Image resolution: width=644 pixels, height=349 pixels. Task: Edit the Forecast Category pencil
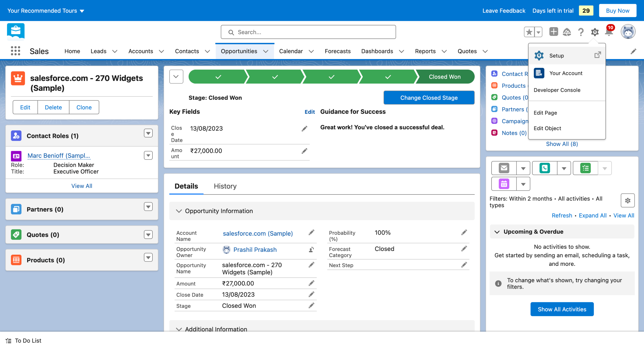464,249
